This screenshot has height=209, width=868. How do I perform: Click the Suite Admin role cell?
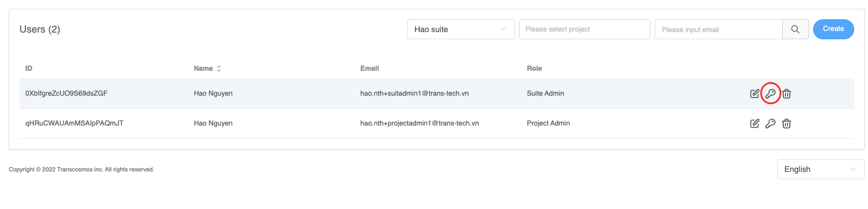(546, 93)
